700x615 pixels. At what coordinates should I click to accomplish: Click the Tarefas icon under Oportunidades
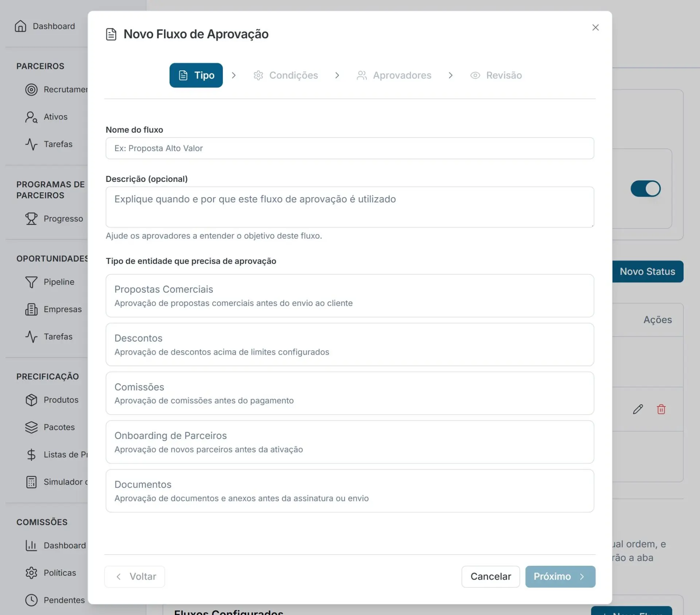click(x=31, y=337)
